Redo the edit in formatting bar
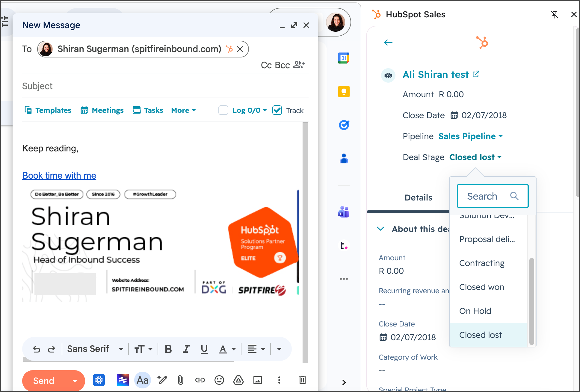Image resolution: width=580 pixels, height=392 pixels. 52,349
